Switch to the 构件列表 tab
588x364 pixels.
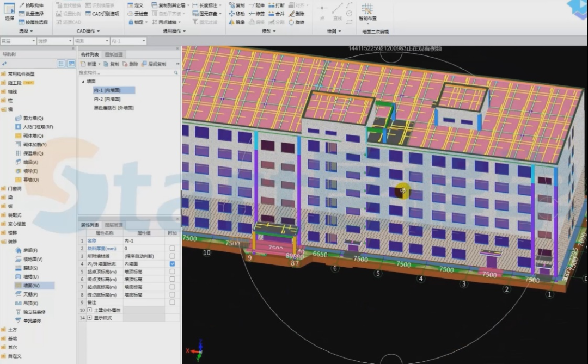click(90, 55)
